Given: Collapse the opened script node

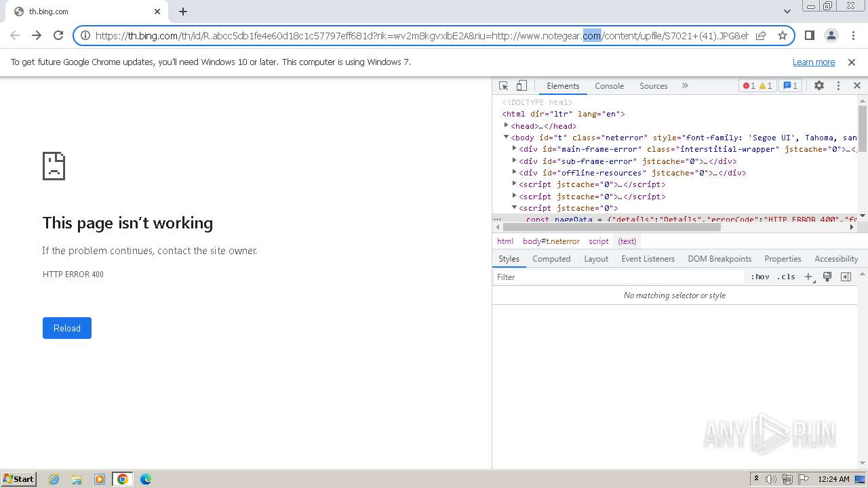Looking at the screenshot, I should (514, 207).
